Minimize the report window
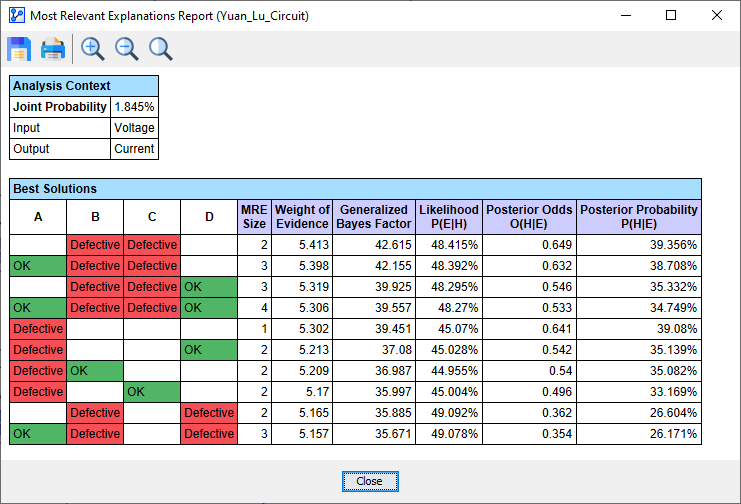 (x=625, y=16)
